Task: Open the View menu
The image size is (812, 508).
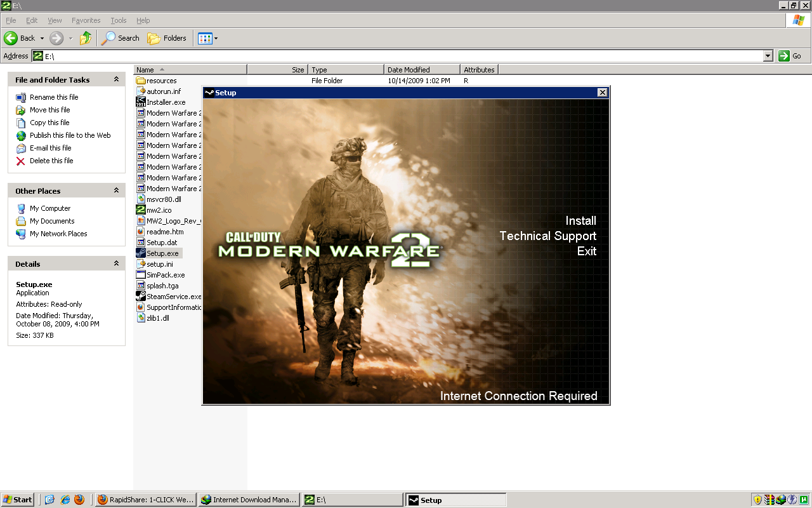Action: (55, 20)
